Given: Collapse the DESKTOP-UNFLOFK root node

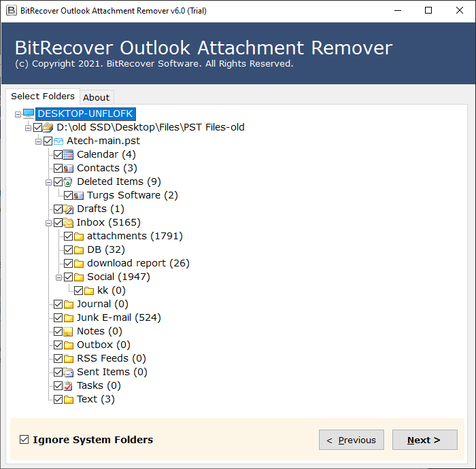Looking at the screenshot, I should 18,114.
